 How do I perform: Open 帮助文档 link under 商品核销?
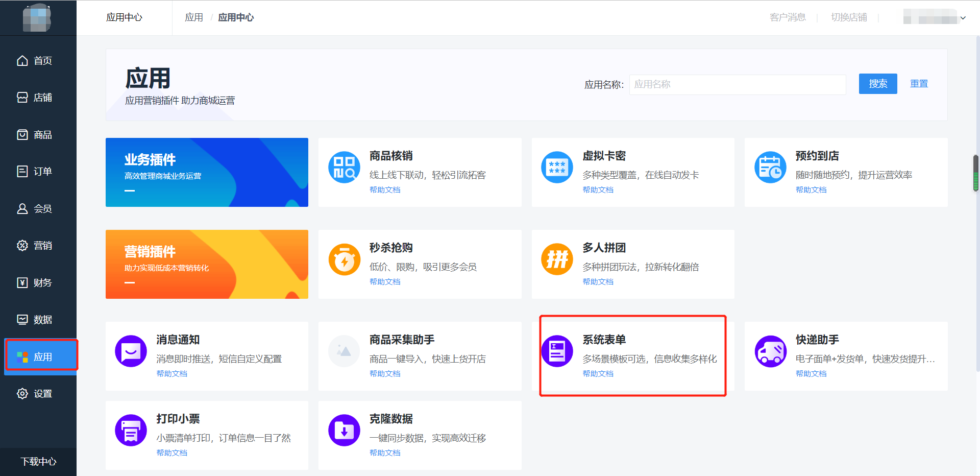[x=385, y=190]
